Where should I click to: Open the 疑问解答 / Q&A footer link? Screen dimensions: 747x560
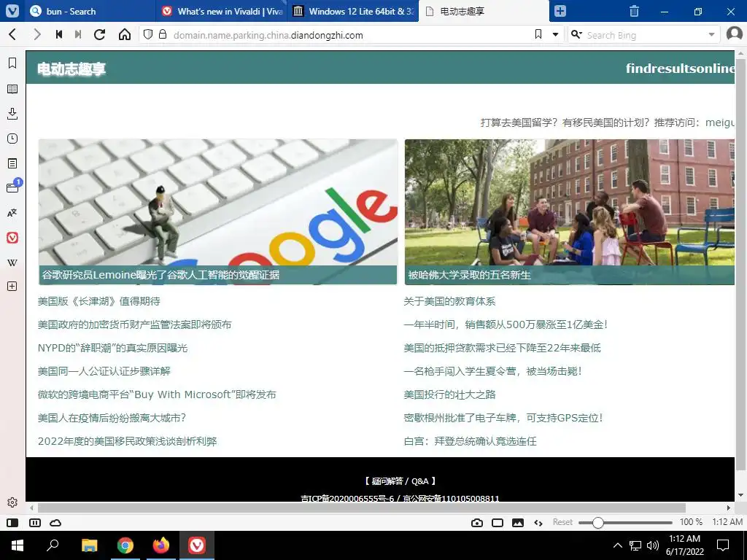pos(400,481)
